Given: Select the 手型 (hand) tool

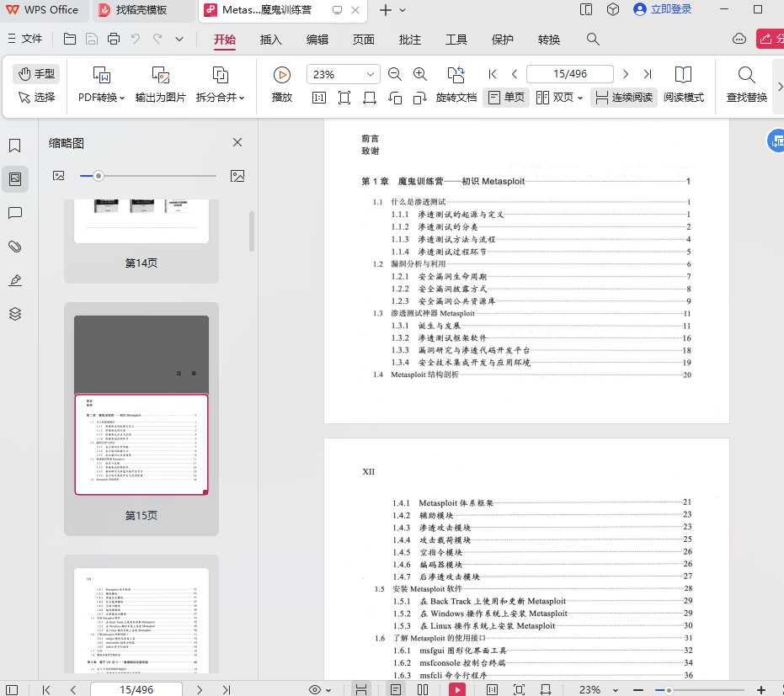Looking at the screenshot, I should pyautogui.click(x=36, y=74).
